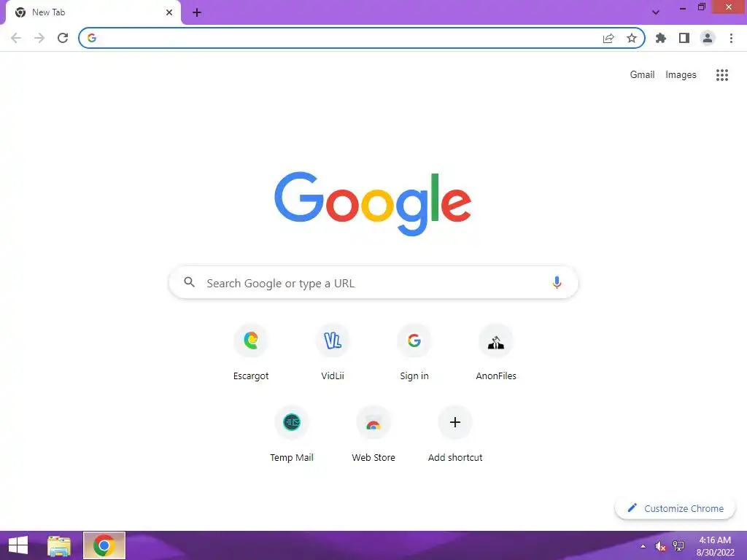This screenshot has height=560, width=747.
Task: Go back using the back arrow
Action: [16, 38]
